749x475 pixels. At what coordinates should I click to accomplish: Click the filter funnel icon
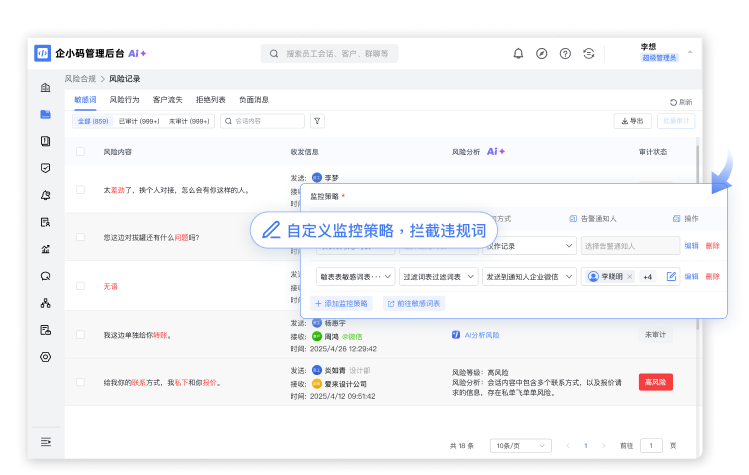pos(317,121)
